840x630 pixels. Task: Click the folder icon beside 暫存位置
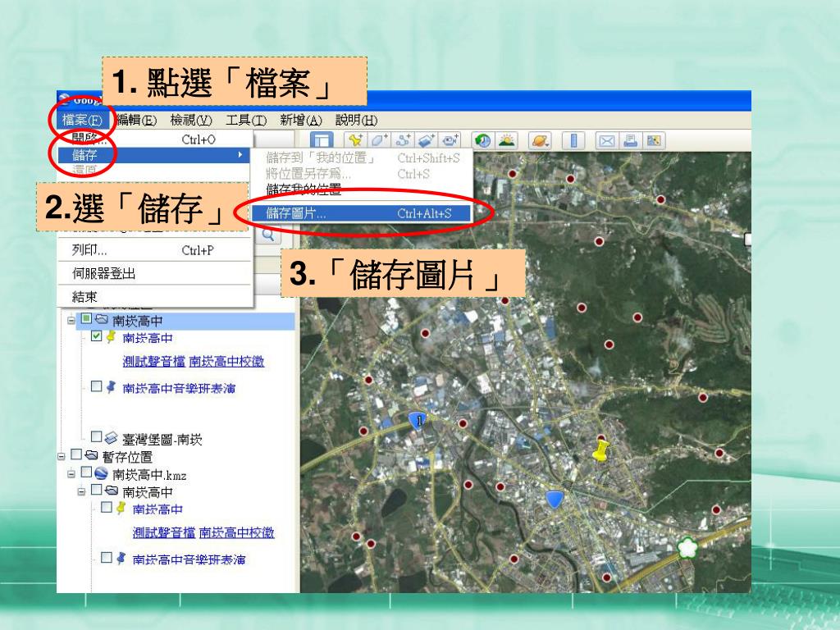91,454
